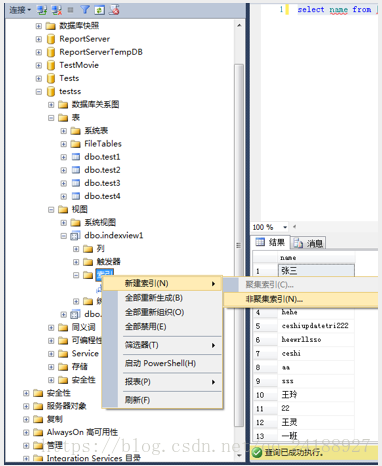The width and height of the screenshot is (382, 466).
Task: Expand the dbo.test1 table node
Action: (x=64, y=157)
